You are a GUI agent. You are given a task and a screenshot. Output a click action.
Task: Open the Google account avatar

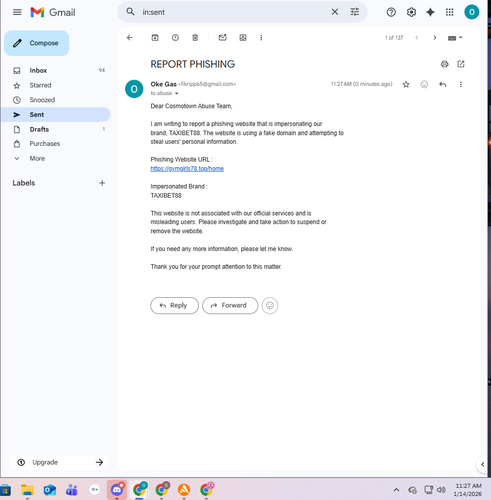[472, 12]
